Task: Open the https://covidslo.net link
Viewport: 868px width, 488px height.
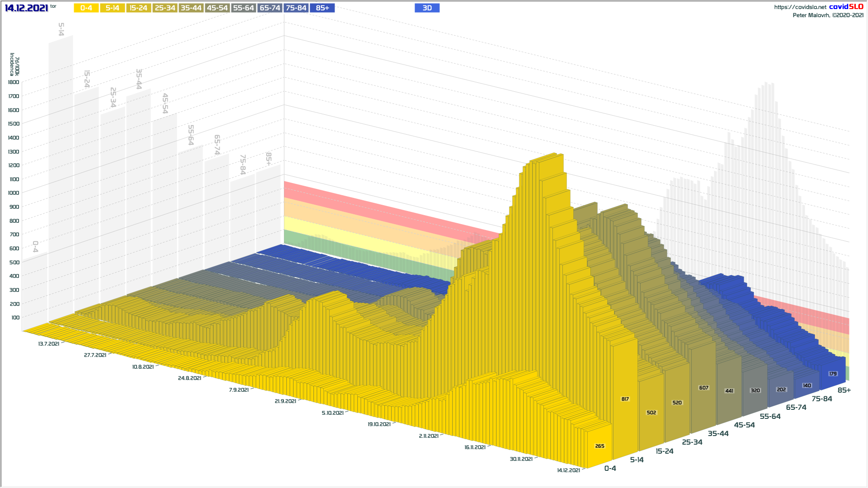Action: coord(800,7)
